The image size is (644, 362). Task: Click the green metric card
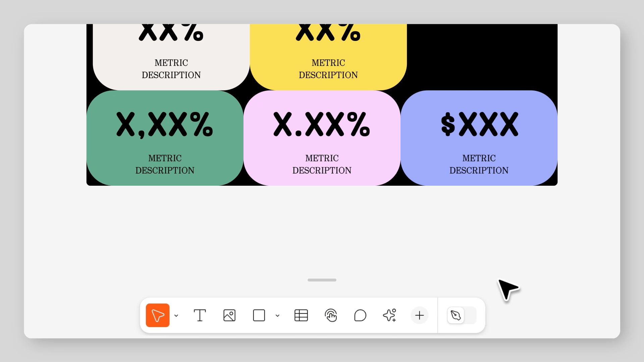165,138
